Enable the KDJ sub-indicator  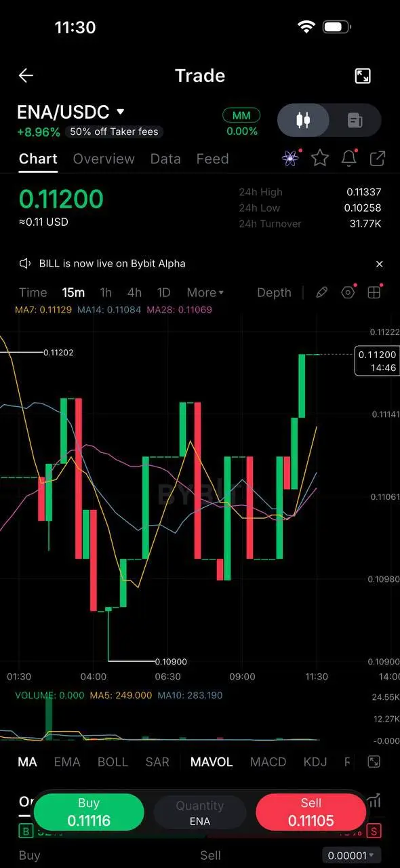click(x=315, y=762)
